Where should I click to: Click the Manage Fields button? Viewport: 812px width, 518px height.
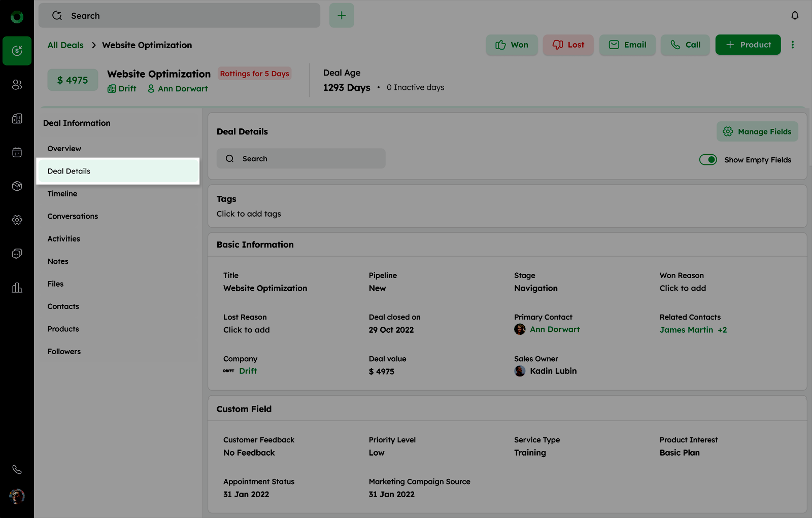click(757, 131)
